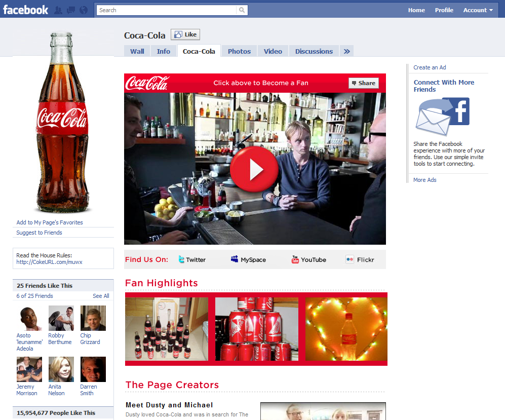Open Facebook notifications globe icon

[x=84, y=10]
